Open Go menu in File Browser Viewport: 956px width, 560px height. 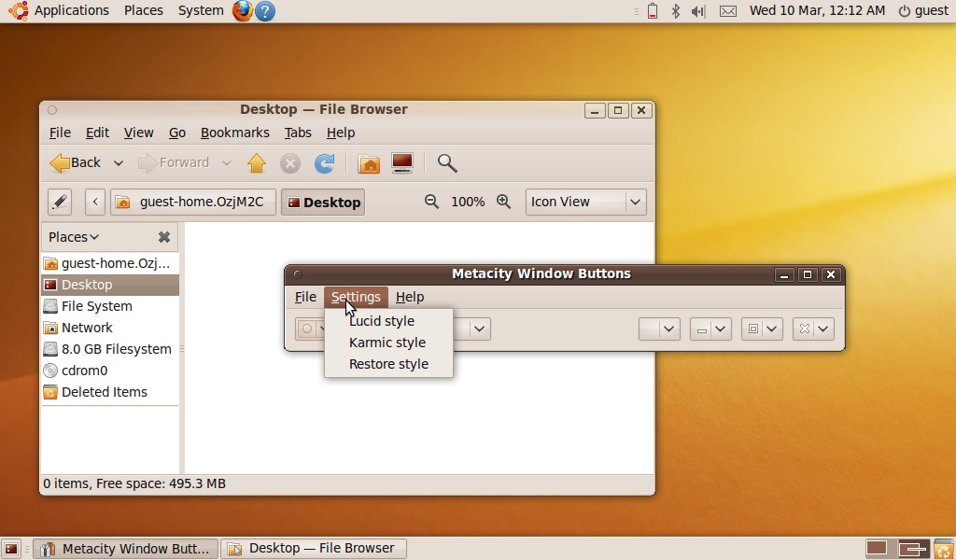(177, 133)
